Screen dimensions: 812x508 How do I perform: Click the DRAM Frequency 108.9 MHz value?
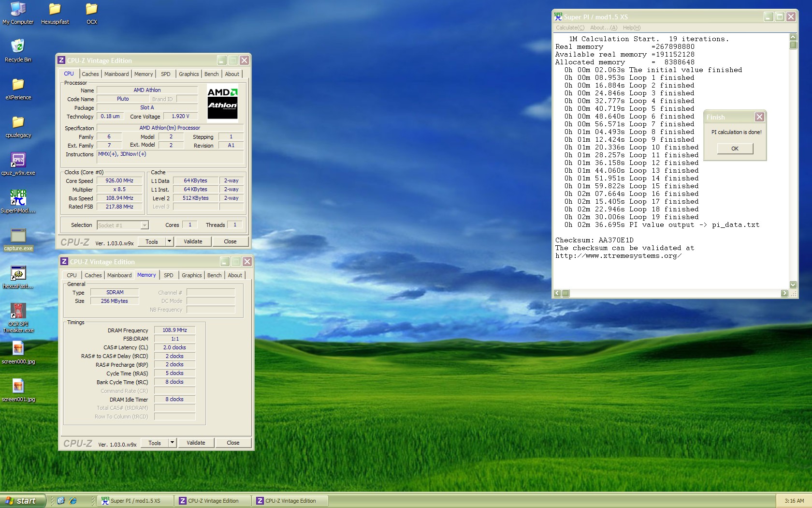coord(174,330)
